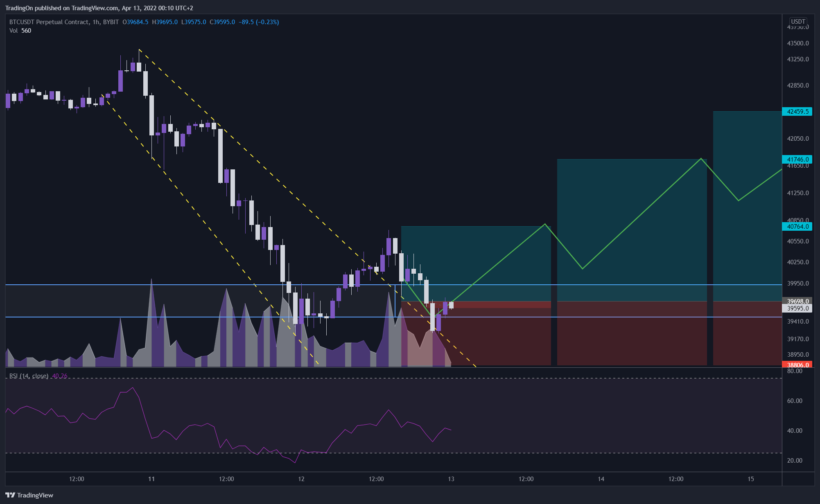The width and height of the screenshot is (820, 504).
Task: Select the red 38806.0 stop price label
Action: (x=797, y=364)
